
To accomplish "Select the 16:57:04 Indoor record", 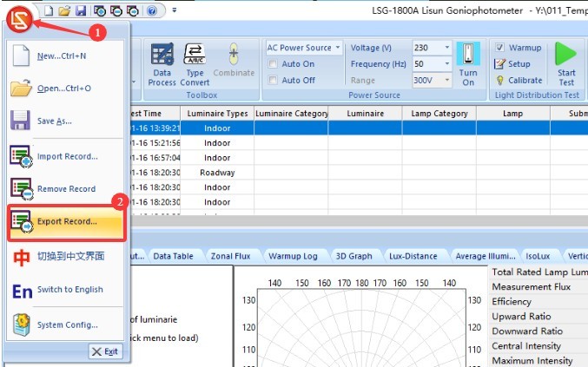I will [x=359, y=158].
